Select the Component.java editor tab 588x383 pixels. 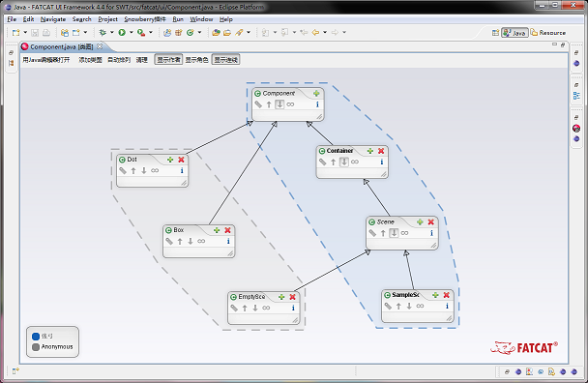pos(62,46)
